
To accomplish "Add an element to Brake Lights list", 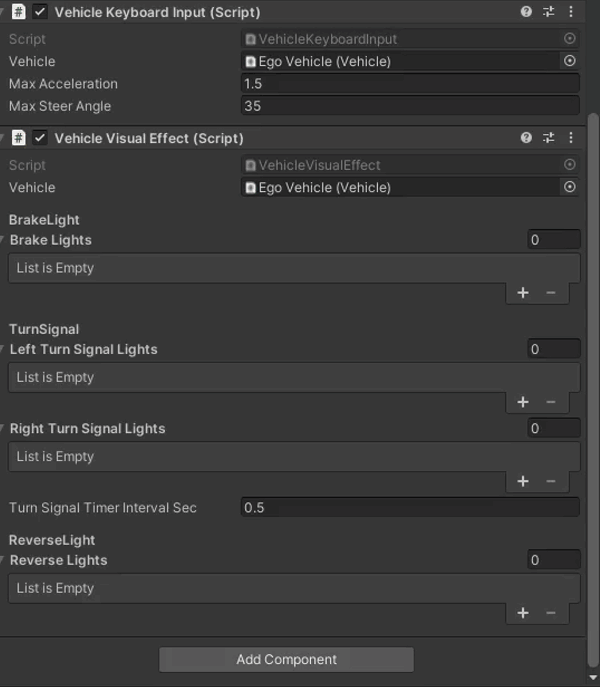I will [x=523, y=293].
